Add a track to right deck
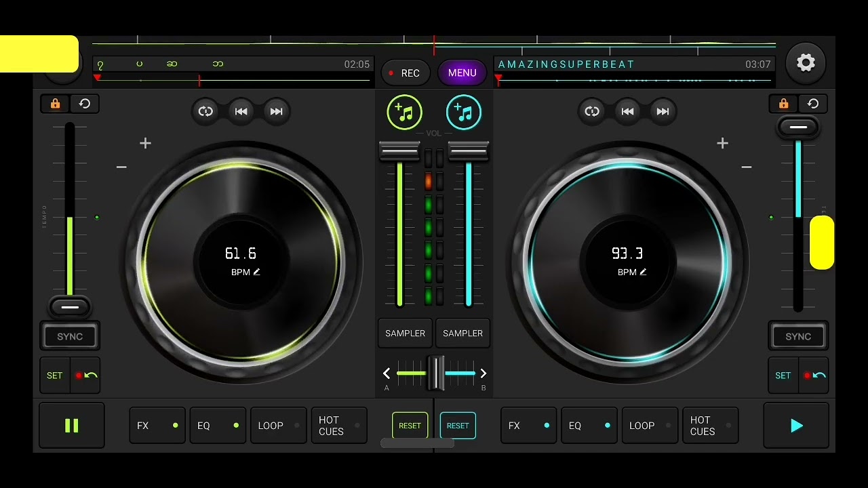 coord(464,112)
